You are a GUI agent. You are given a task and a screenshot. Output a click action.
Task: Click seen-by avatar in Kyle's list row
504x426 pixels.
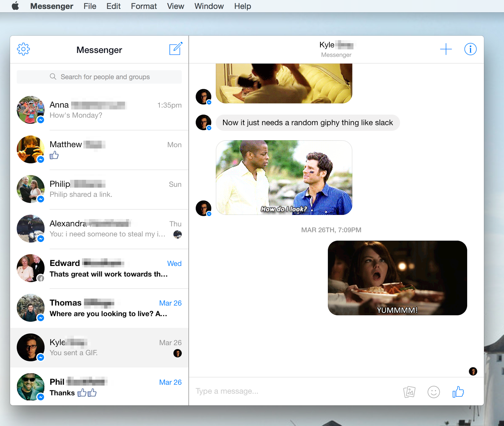[178, 353]
